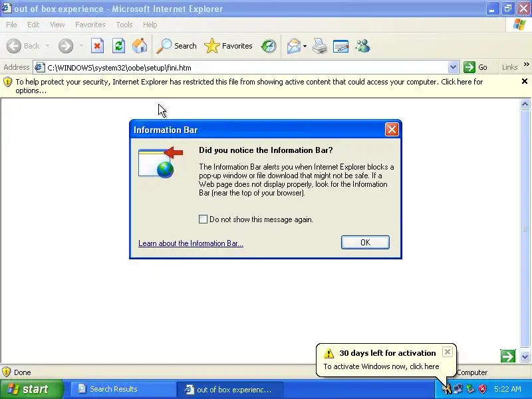The width and height of the screenshot is (532, 399).
Task: Open the Tools menu
Action: click(x=124, y=25)
